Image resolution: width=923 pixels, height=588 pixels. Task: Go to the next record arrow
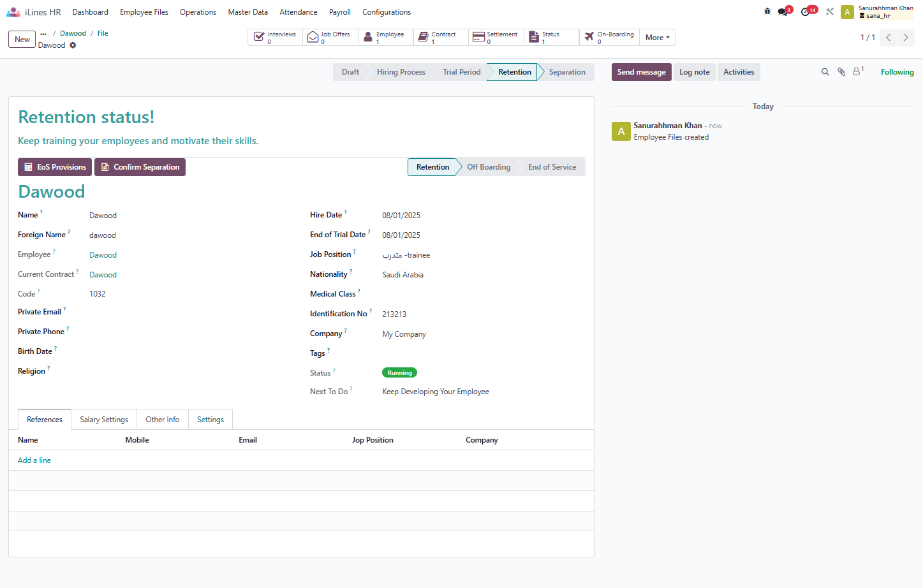click(906, 38)
